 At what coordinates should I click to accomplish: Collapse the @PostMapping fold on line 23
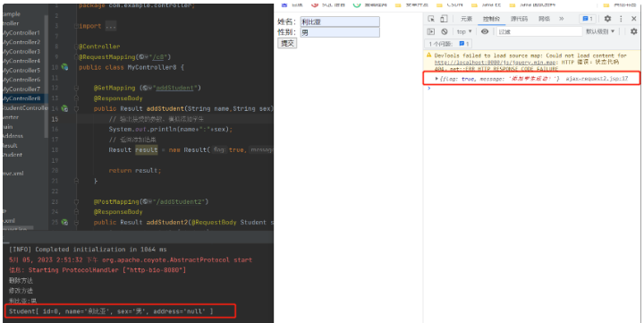76,202
